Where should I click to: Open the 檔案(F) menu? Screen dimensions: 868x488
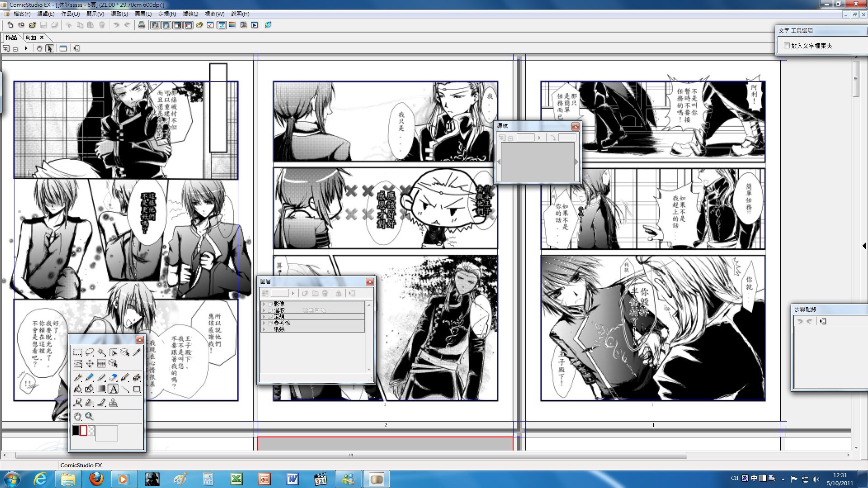pyautogui.click(x=22, y=14)
